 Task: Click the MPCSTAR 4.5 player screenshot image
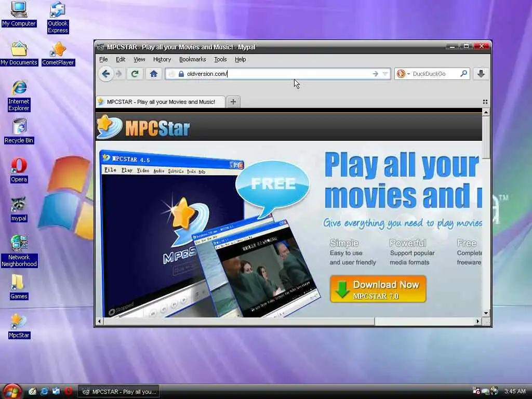(x=171, y=234)
